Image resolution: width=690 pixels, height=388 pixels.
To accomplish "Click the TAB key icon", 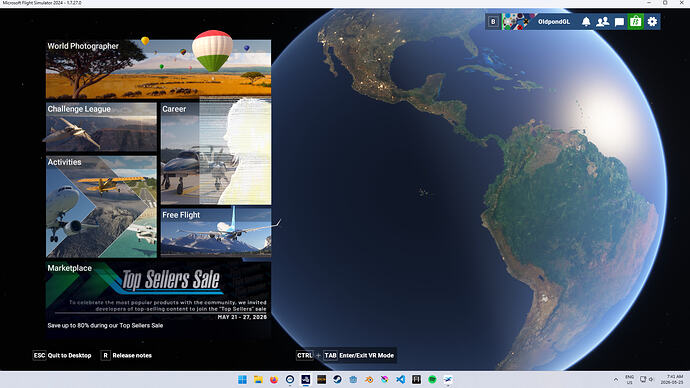I will pyautogui.click(x=330, y=355).
